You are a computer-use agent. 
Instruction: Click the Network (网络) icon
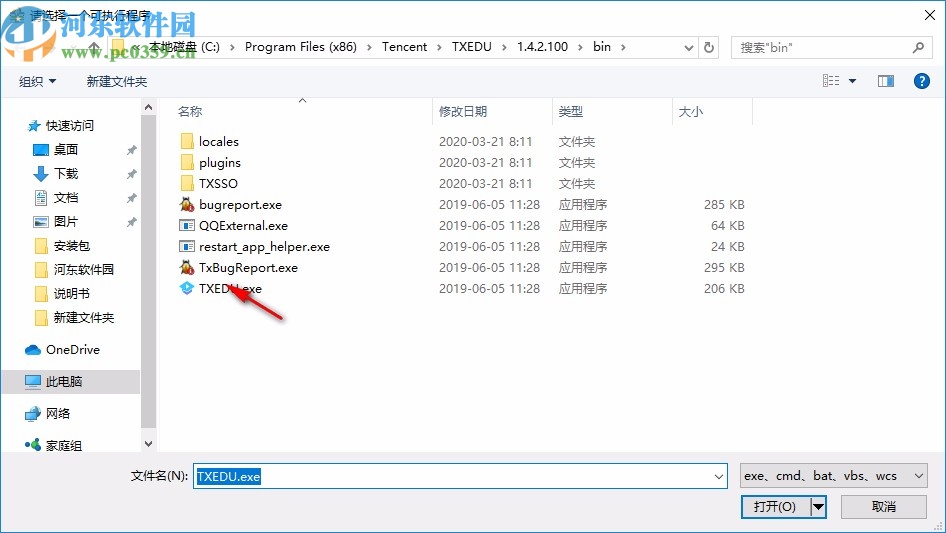tap(33, 413)
